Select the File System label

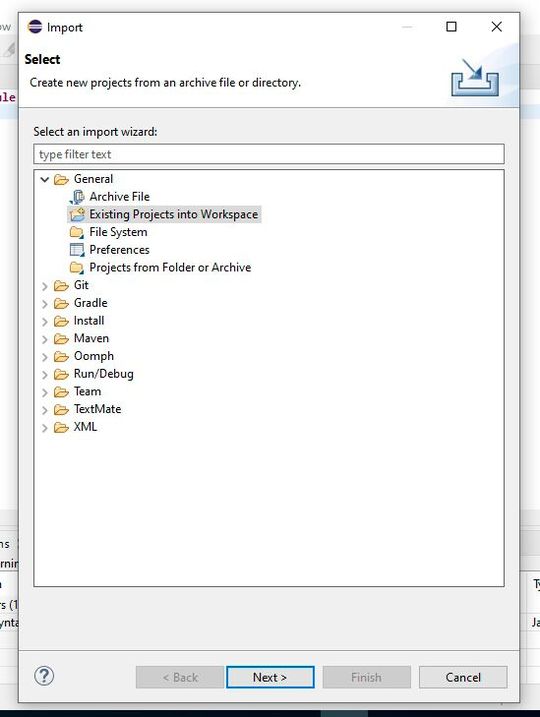[118, 232]
